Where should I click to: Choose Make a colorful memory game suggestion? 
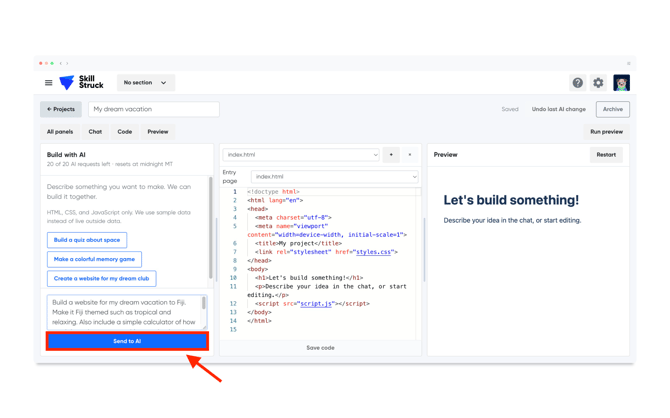tap(94, 259)
